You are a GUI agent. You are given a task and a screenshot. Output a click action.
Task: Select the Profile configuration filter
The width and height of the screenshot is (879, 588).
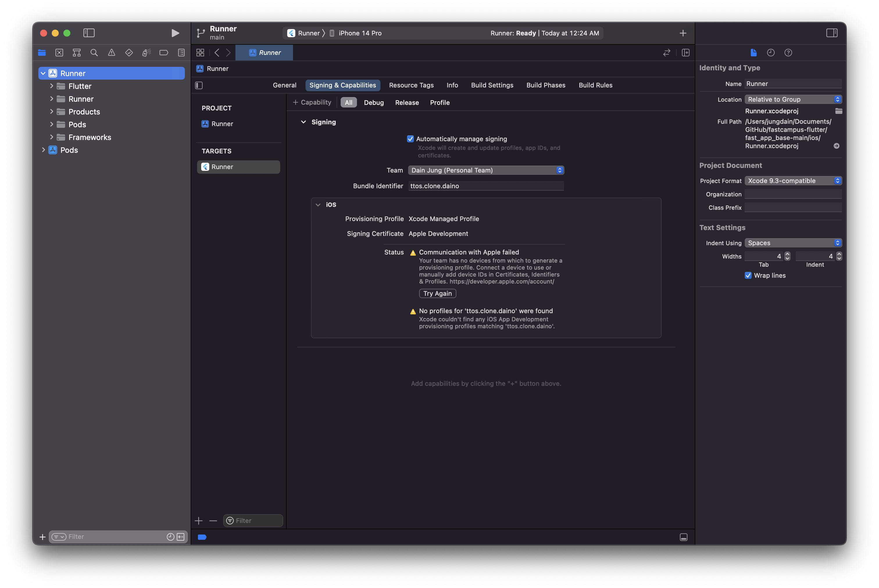point(440,102)
